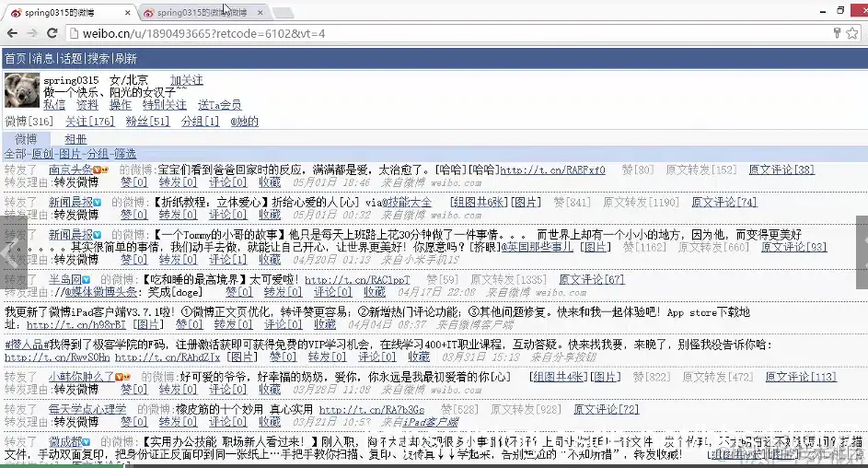The image size is (868, 468).
Task: Click 评论[1] on the Tommy post
Action: pyautogui.click(x=228, y=259)
